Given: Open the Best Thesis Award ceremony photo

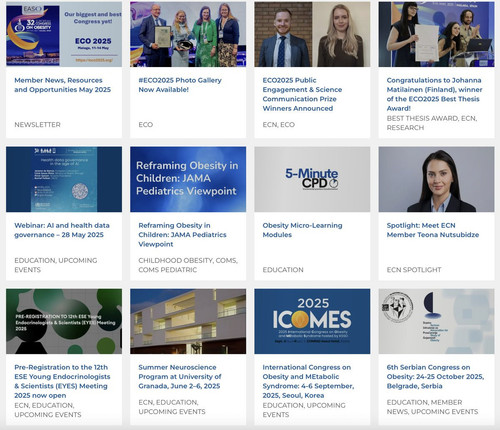Looking at the screenshot, I should (x=436, y=34).
